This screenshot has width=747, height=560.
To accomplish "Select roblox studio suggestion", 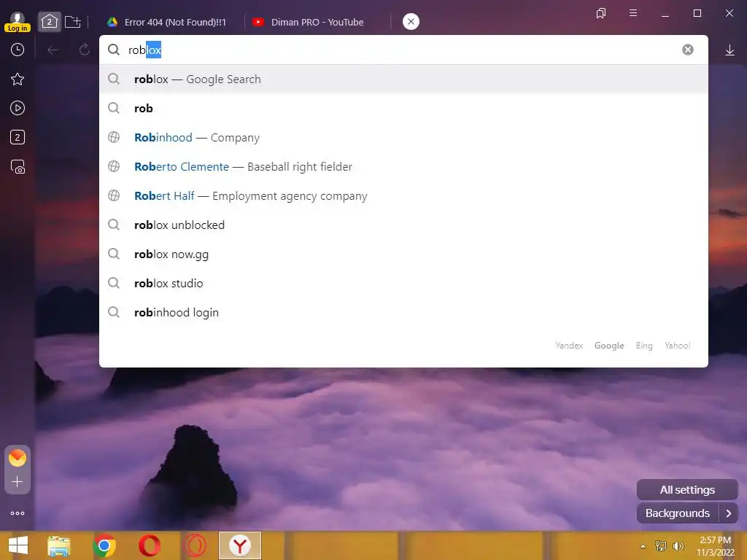I will tap(403, 284).
